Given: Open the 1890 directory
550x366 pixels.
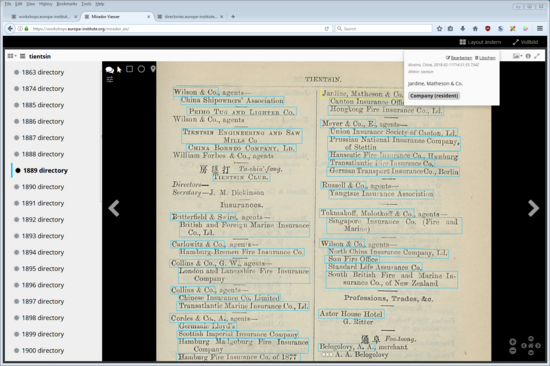Looking at the screenshot, I should pyautogui.click(x=43, y=187).
